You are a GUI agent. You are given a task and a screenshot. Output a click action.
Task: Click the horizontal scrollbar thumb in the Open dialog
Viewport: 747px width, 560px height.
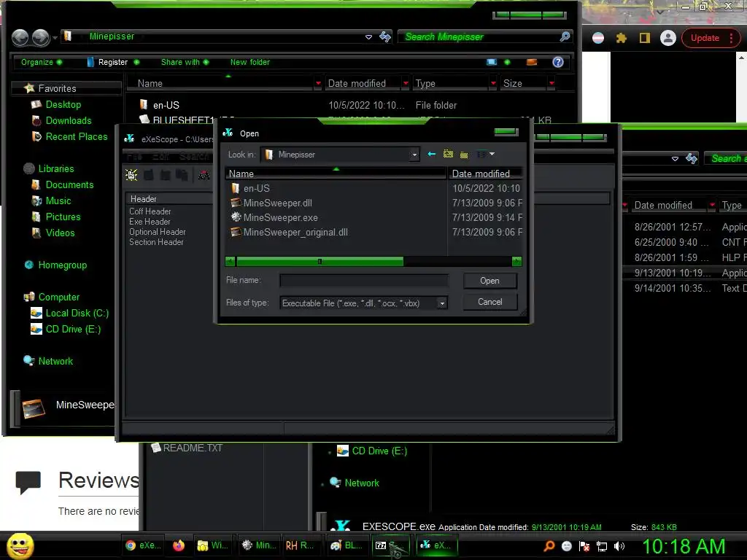pyautogui.click(x=320, y=262)
